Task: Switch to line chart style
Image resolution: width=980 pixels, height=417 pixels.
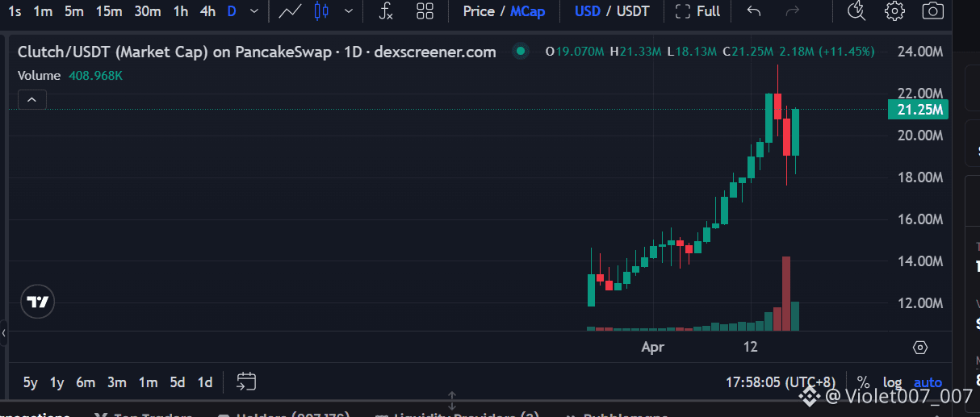Action: pos(291,11)
